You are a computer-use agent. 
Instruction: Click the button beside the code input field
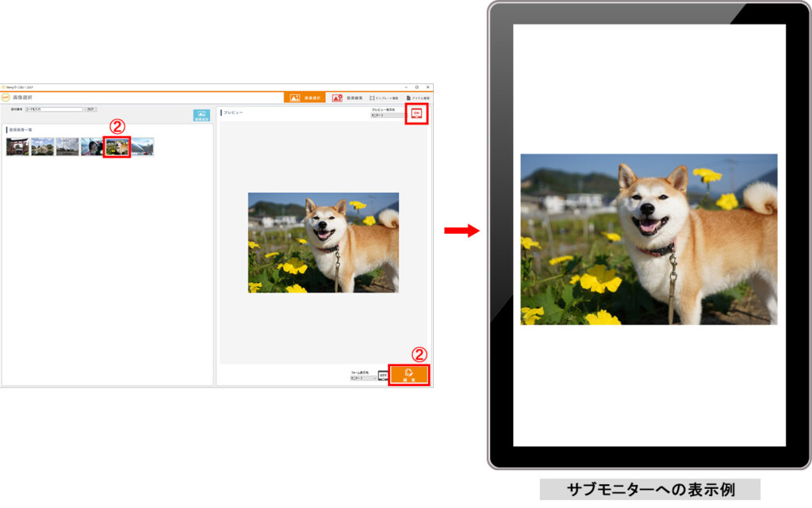point(90,109)
